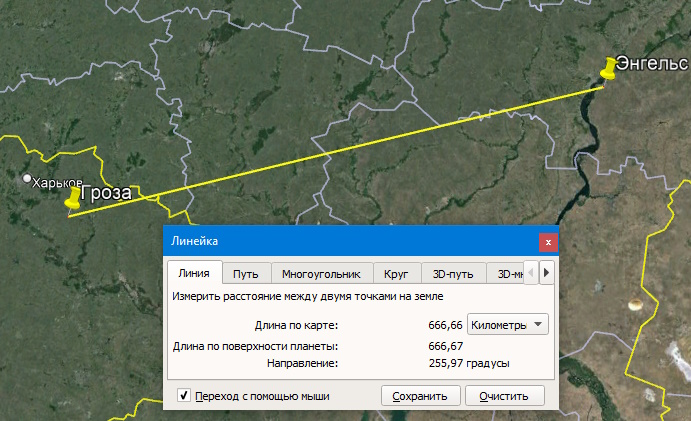Close the Линейка dialog window
Viewport: 691px width, 421px height.
[x=548, y=242]
